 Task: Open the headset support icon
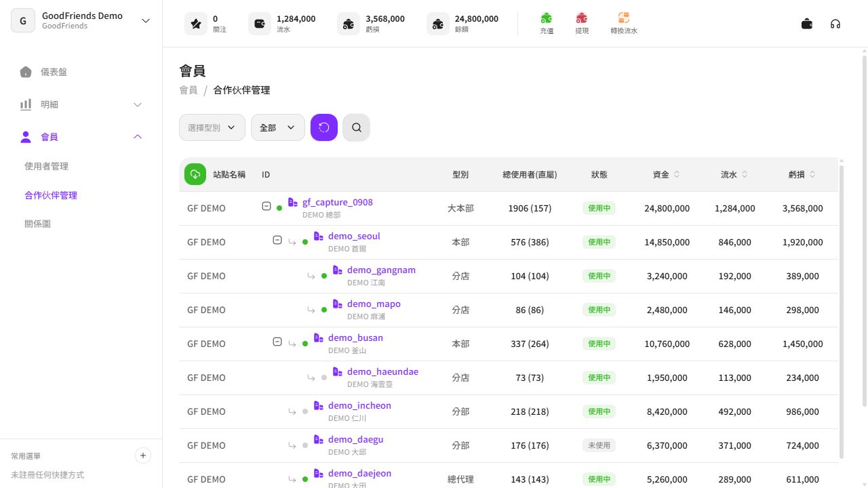[835, 24]
